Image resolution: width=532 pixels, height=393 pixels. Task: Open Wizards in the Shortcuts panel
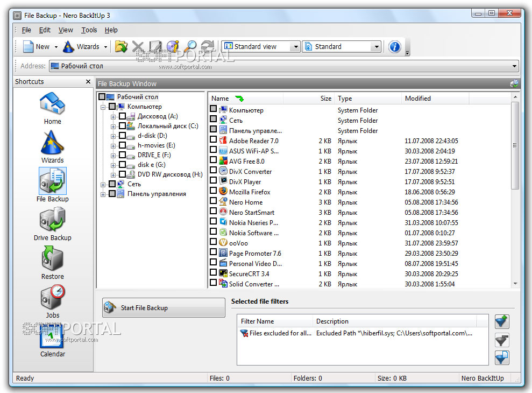52,147
